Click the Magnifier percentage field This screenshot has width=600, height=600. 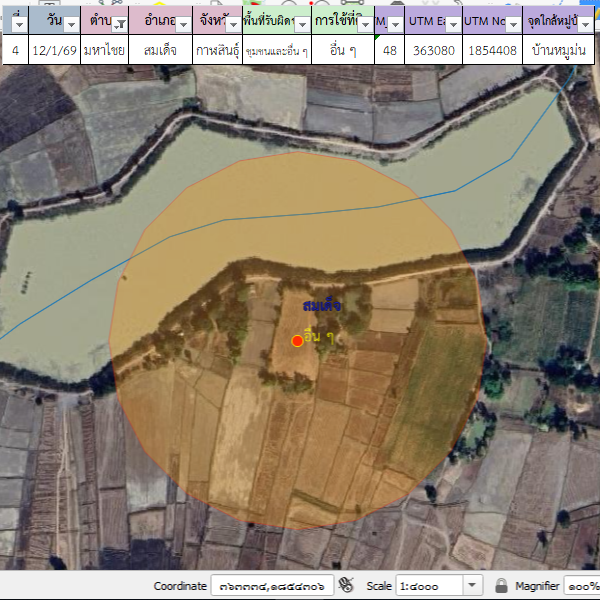(x=581, y=585)
